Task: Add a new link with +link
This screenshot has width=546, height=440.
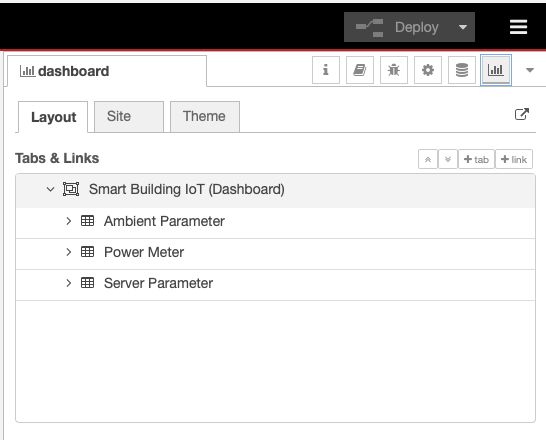Action: 514,159
